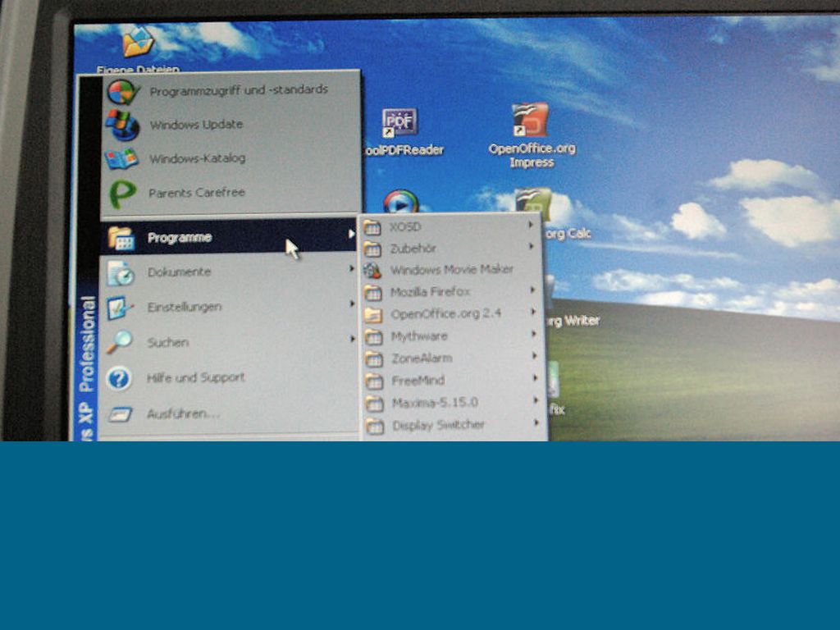Expand the Zubehör submenu arrow
This screenshot has width=840, height=630.
click(x=532, y=247)
